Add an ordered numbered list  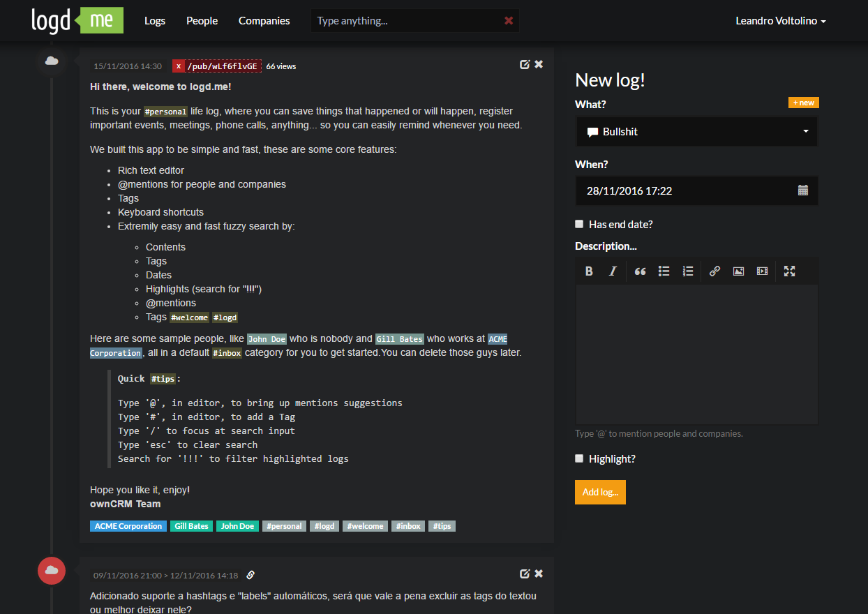[x=688, y=271]
